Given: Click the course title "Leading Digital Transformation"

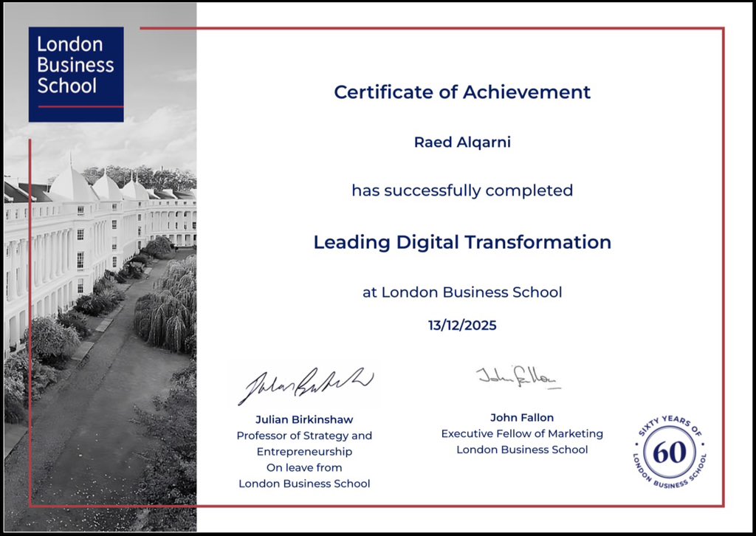Looking at the screenshot, I should [x=462, y=242].
